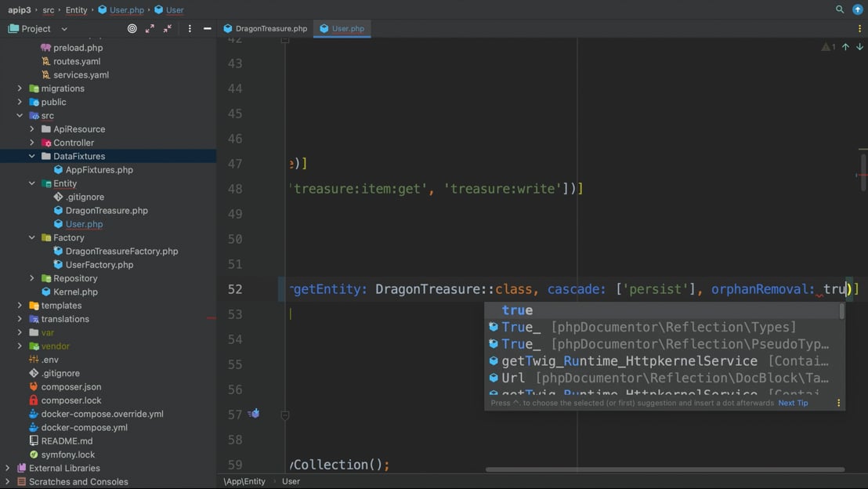
Task: Click Select Opened File target icon
Action: [132, 29]
